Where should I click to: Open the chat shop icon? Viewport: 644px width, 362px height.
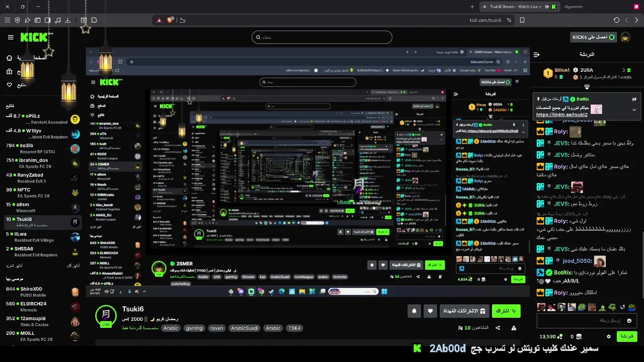pos(579,336)
